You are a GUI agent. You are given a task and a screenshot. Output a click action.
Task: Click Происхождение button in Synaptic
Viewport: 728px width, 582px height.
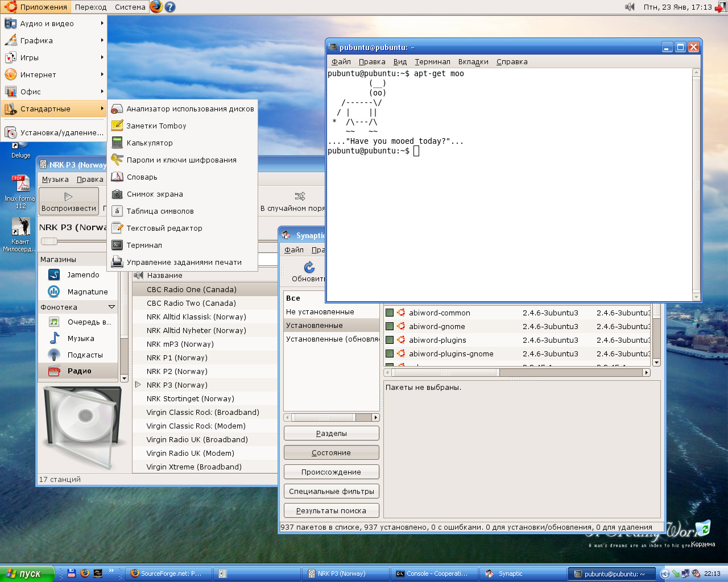click(332, 472)
